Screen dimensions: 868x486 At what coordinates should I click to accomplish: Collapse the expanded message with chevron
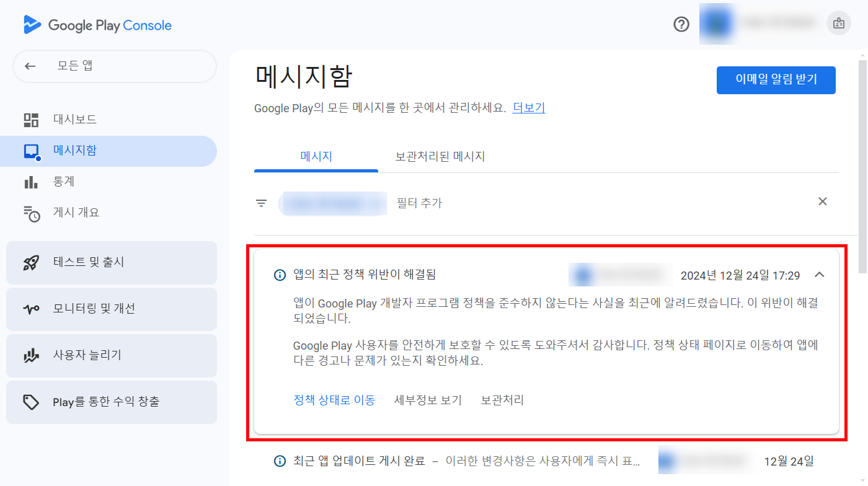(x=820, y=275)
